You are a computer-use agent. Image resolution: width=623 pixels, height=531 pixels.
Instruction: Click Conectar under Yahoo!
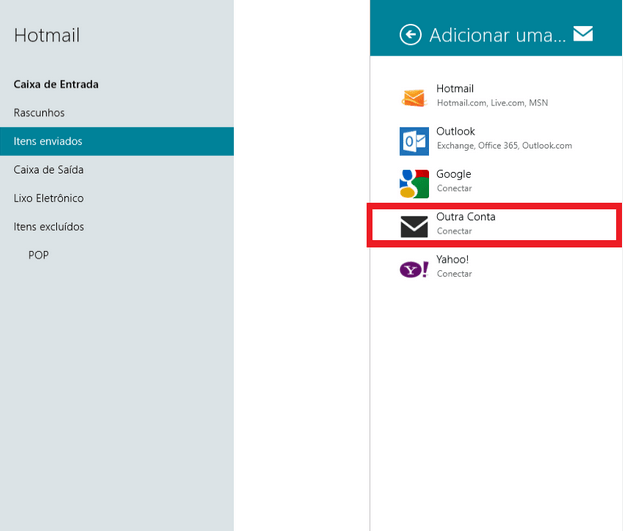tap(454, 274)
